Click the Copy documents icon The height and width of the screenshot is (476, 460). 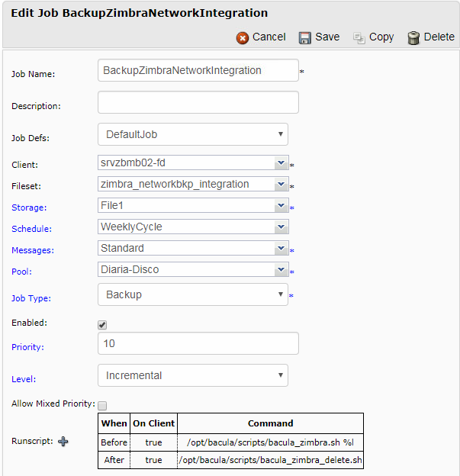[359, 38]
